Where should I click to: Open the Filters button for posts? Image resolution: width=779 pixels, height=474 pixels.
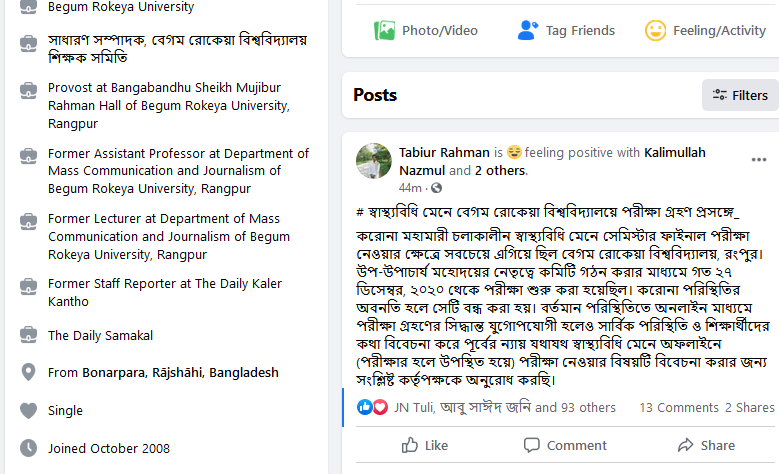point(740,95)
